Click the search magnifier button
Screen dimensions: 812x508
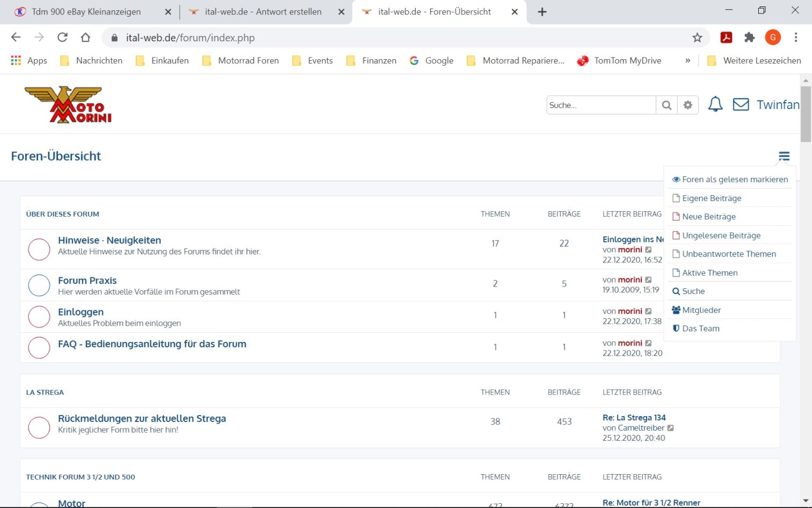(x=666, y=105)
